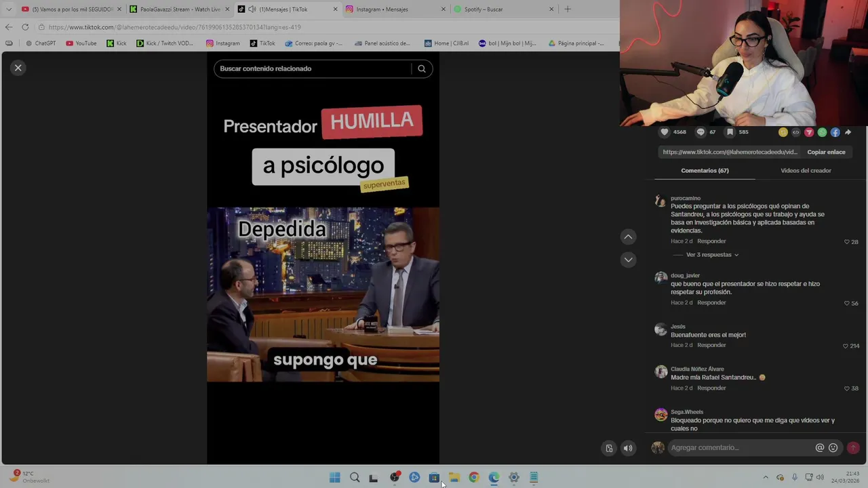Like Jesús's comment
This screenshot has height=488, width=868.
pyautogui.click(x=846, y=346)
